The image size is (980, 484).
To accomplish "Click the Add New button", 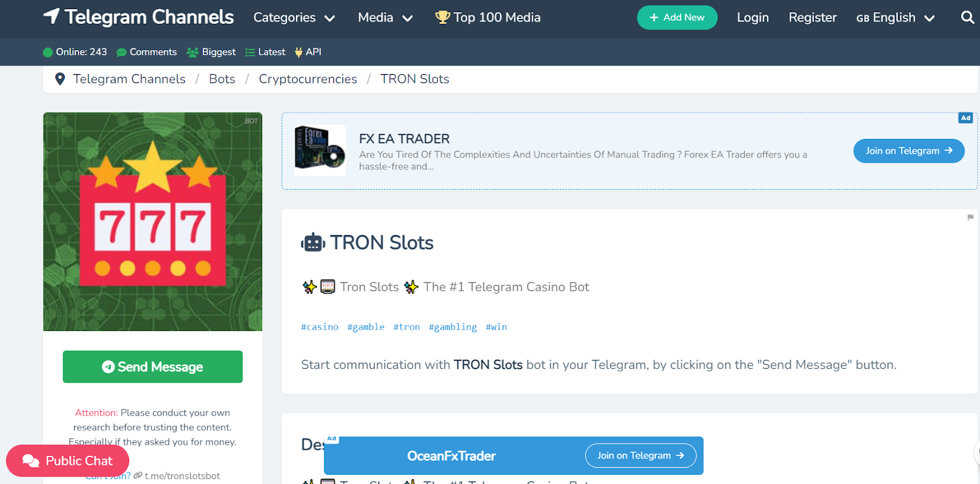I will coord(677,18).
